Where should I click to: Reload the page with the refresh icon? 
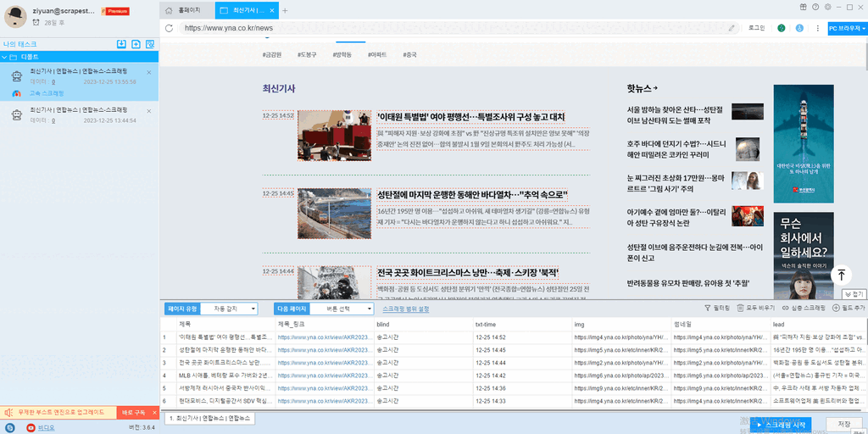coord(170,28)
